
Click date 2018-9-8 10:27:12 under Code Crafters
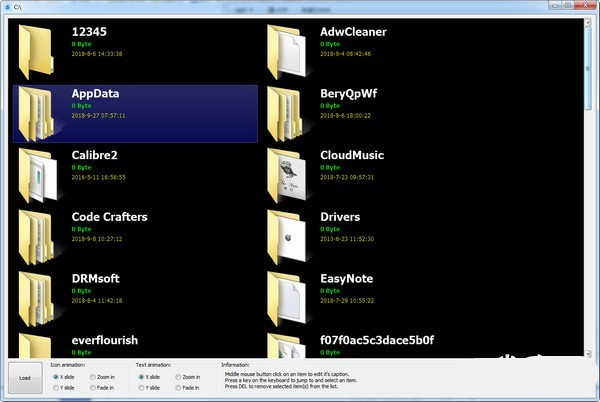coord(97,239)
